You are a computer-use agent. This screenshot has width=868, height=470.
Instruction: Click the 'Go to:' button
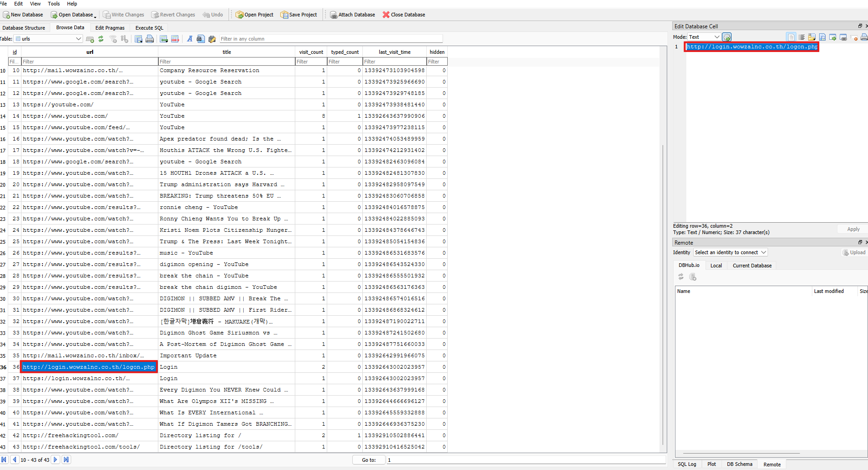pos(369,460)
